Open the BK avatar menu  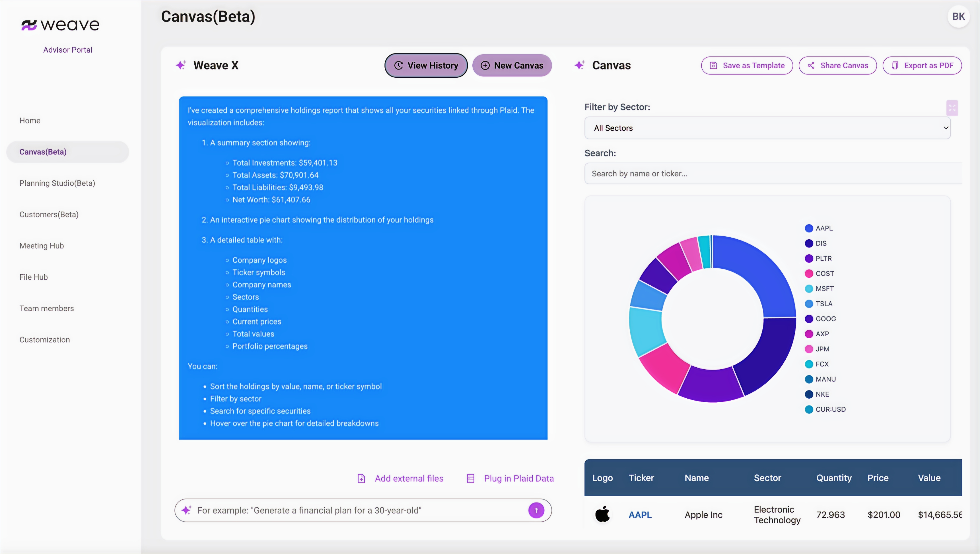point(959,16)
